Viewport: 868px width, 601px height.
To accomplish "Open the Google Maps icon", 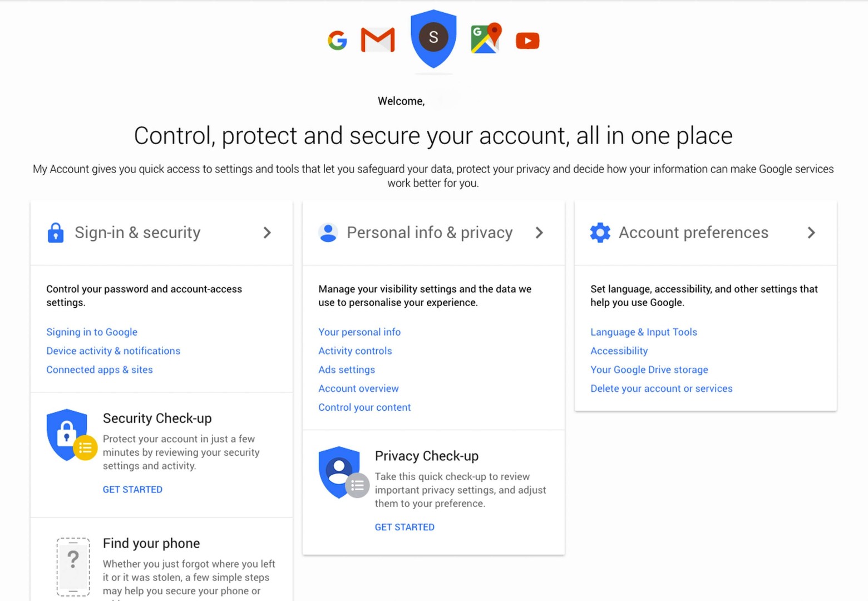I will (486, 39).
